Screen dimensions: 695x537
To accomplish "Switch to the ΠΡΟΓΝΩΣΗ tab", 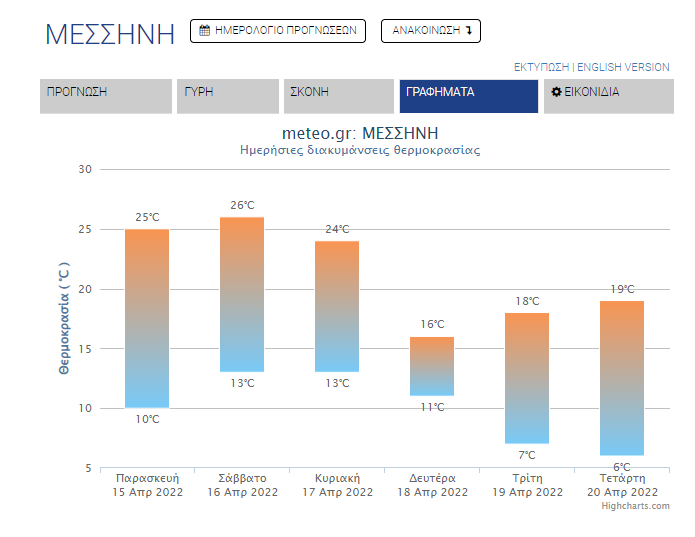I will point(106,96).
